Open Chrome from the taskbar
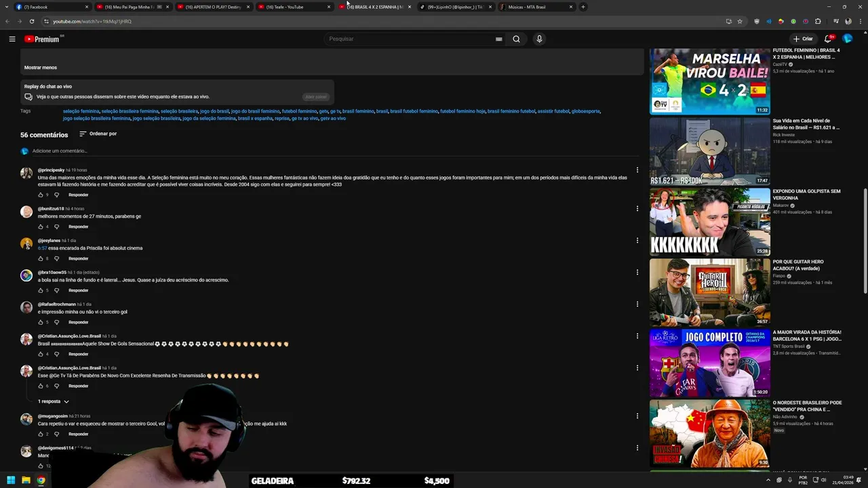Viewport: 868px width, 488px height. [41, 481]
